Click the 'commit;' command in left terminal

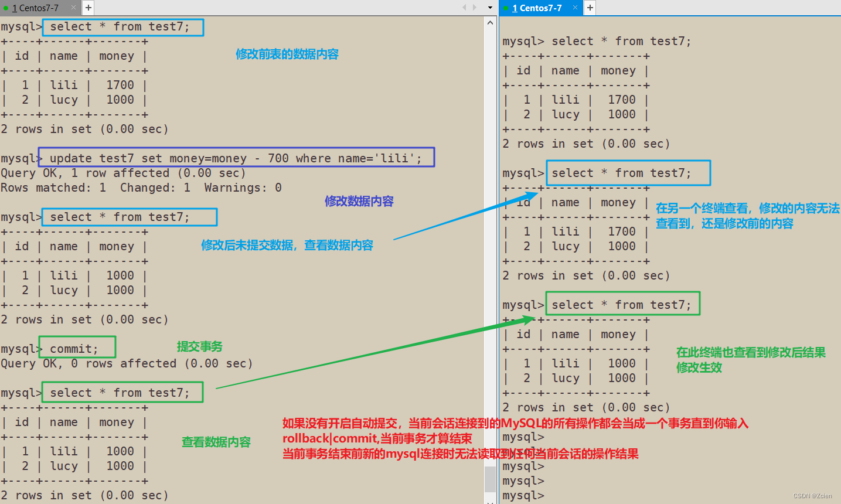point(74,349)
